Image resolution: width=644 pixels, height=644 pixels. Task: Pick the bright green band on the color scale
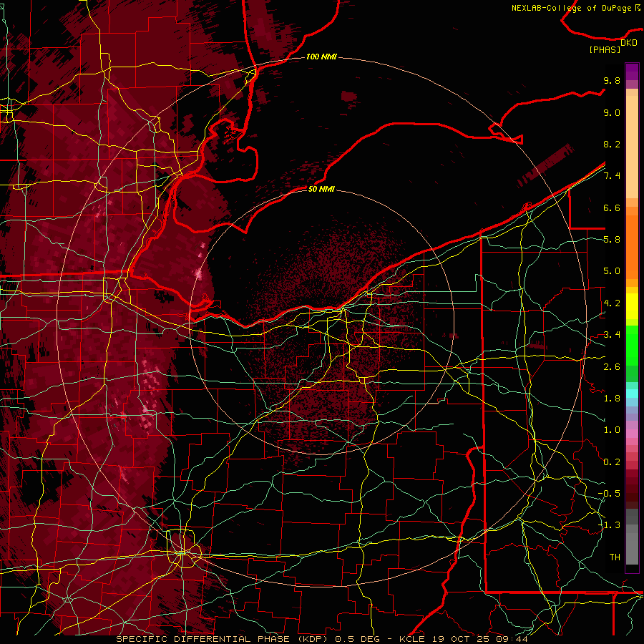point(632,346)
